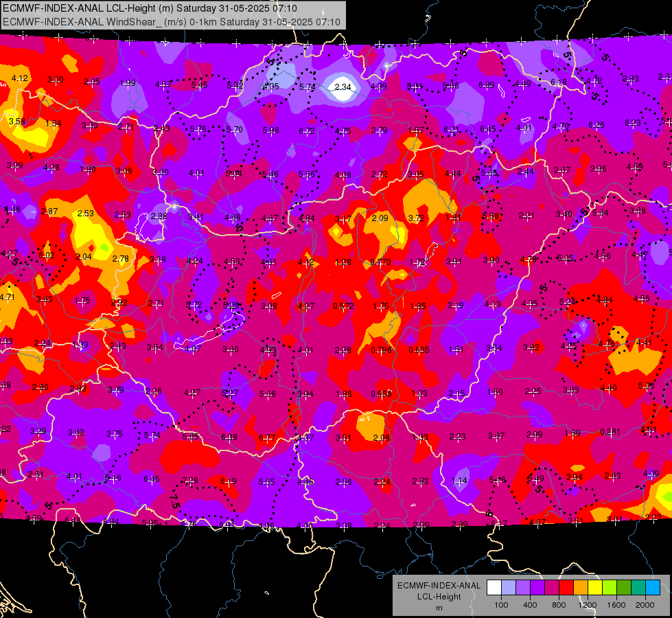This screenshot has height=618, width=672.
Task: Click the 7.5 contour label
Action: click(174, 501)
